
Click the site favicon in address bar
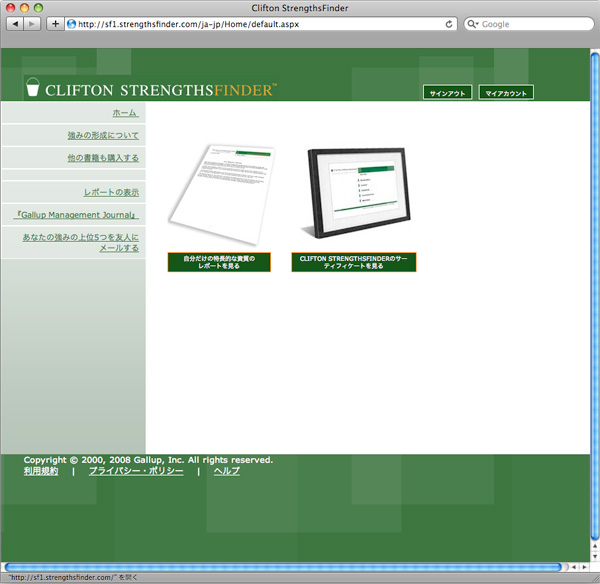(x=71, y=24)
